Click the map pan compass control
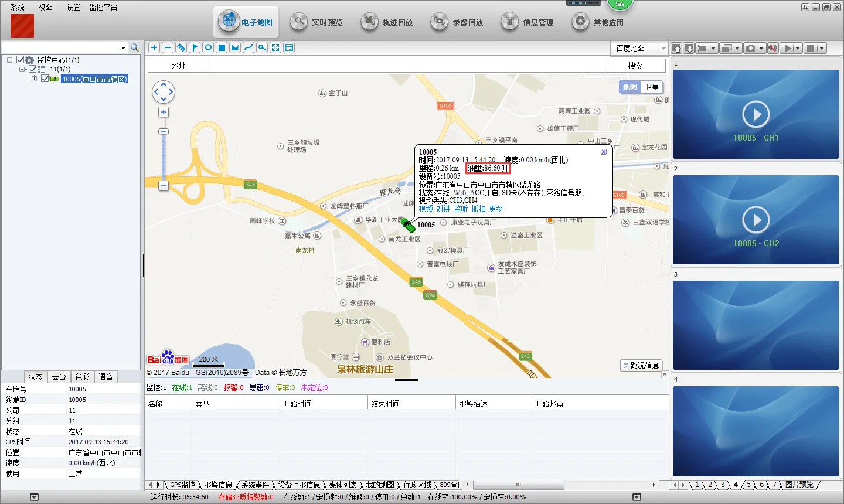Viewport: 844px width, 504px height. click(164, 92)
